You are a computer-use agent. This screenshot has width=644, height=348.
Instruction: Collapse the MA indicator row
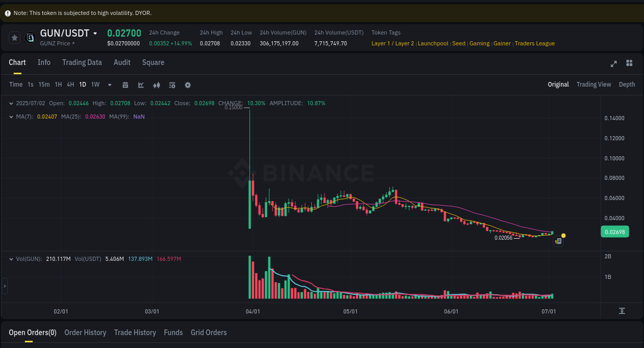[11, 117]
